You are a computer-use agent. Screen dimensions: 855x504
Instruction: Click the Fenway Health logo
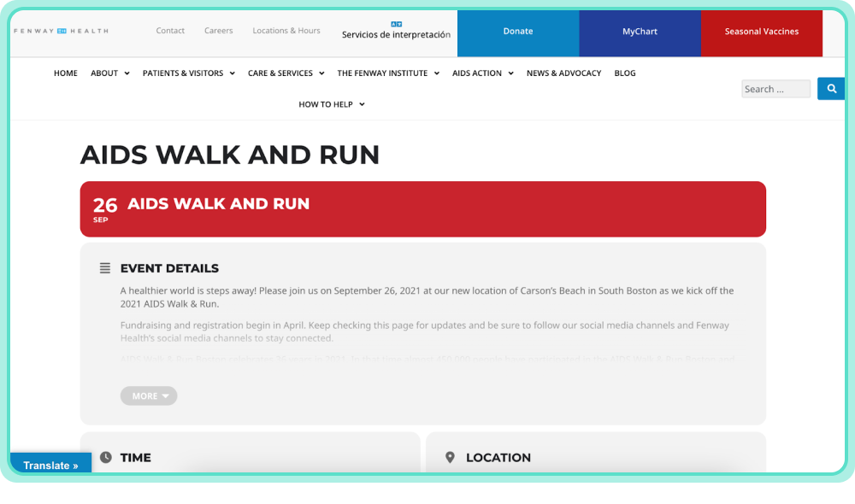pos(61,31)
